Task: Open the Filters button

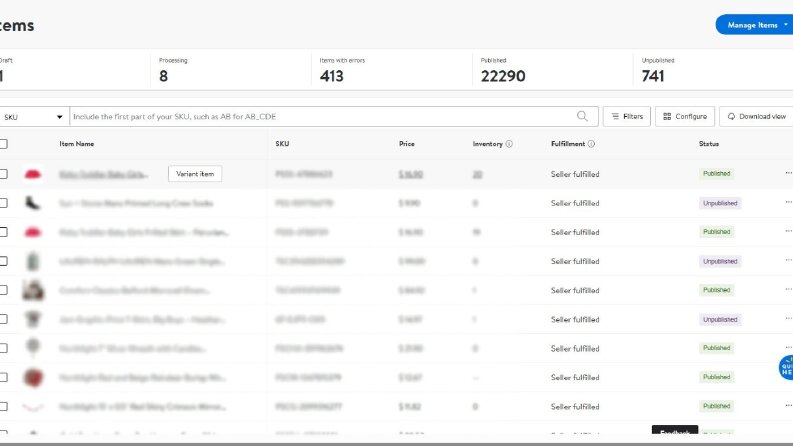Action: [x=627, y=116]
